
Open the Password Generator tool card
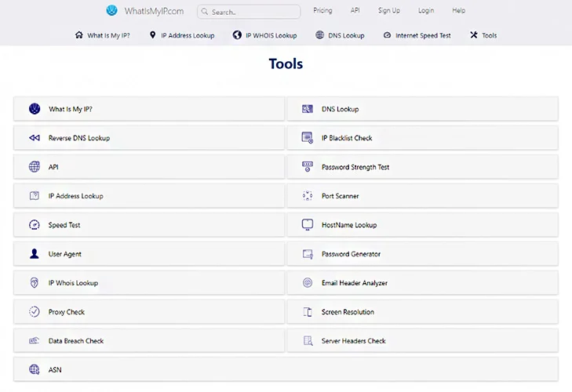[x=422, y=254]
